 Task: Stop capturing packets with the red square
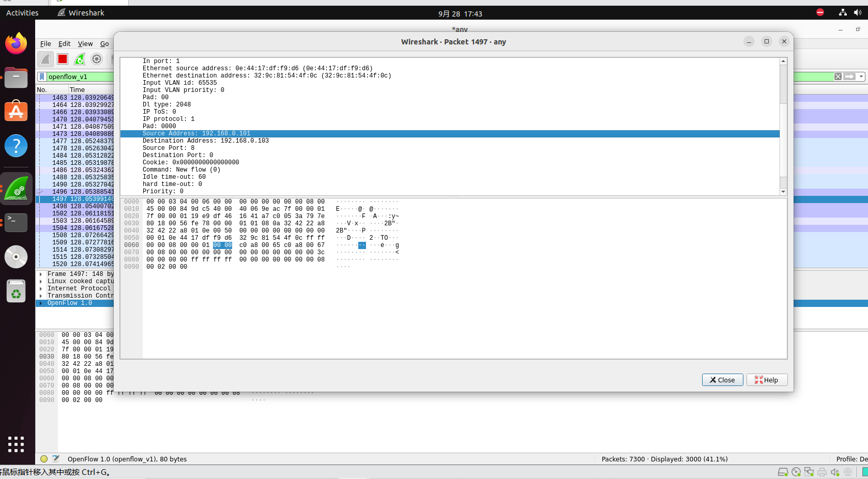pyautogui.click(x=63, y=59)
